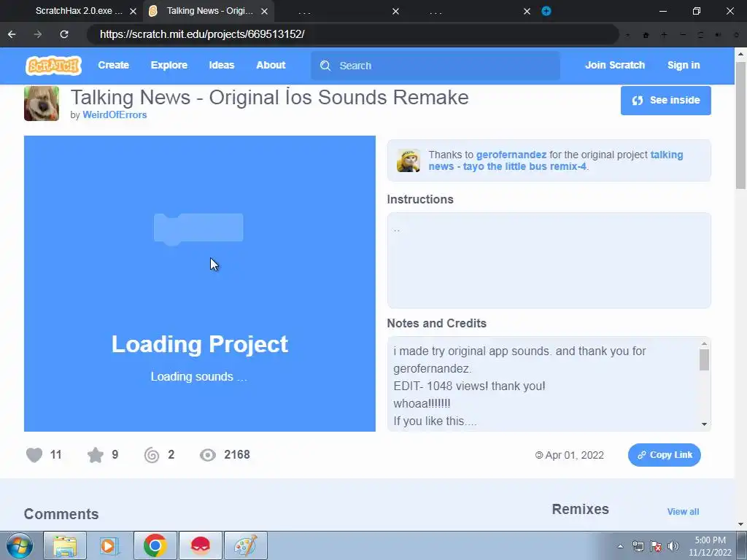This screenshot has height=560, width=747.
Task: Click the Scratch logo in the navbar
Action: click(x=53, y=66)
